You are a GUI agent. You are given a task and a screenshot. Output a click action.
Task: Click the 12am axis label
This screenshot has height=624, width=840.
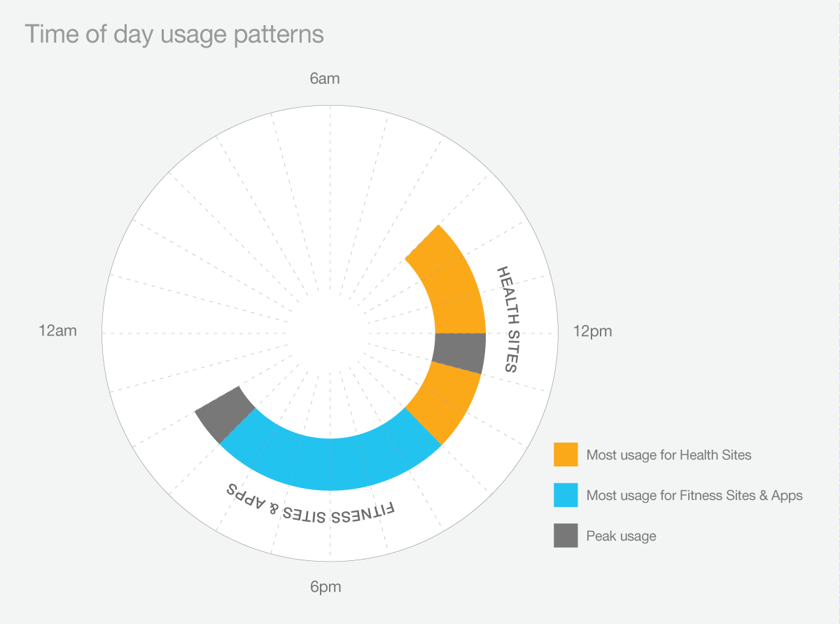[x=58, y=331]
